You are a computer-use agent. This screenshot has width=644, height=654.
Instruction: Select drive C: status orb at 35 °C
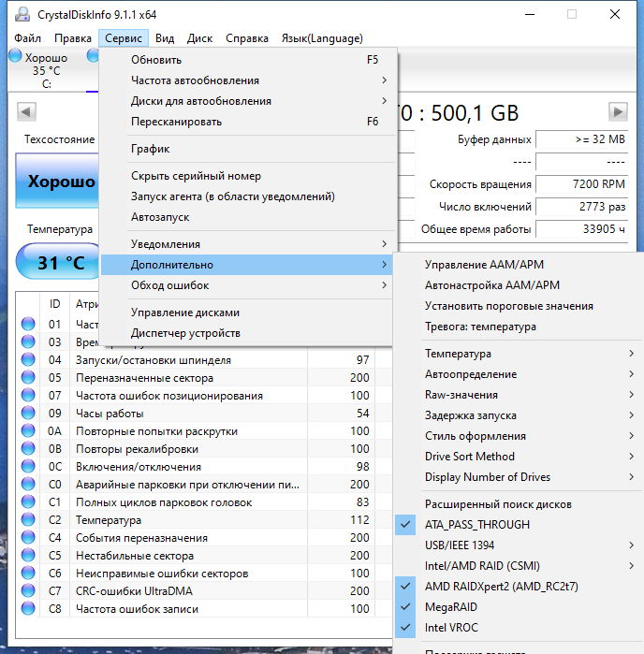(15, 55)
